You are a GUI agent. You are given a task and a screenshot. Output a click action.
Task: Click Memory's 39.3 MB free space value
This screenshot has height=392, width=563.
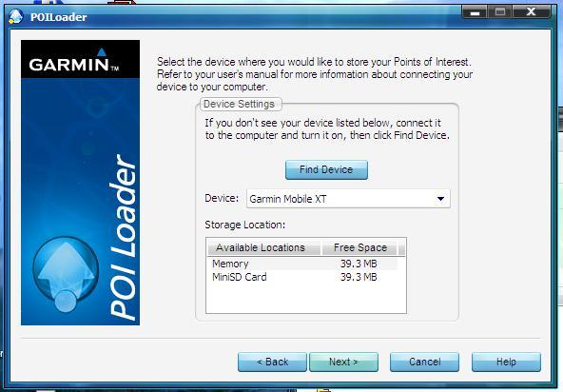click(359, 264)
